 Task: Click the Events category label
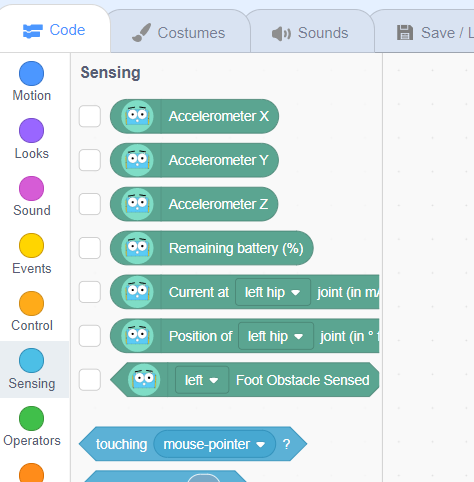click(x=32, y=268)
